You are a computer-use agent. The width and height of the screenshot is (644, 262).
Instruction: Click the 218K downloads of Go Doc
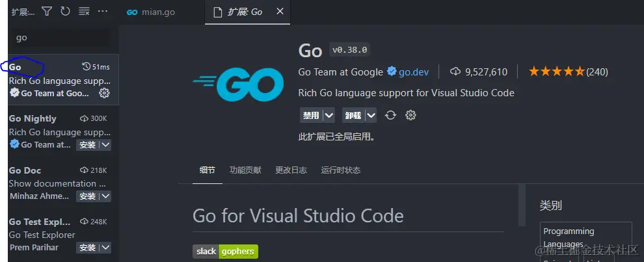coord(93,170)
